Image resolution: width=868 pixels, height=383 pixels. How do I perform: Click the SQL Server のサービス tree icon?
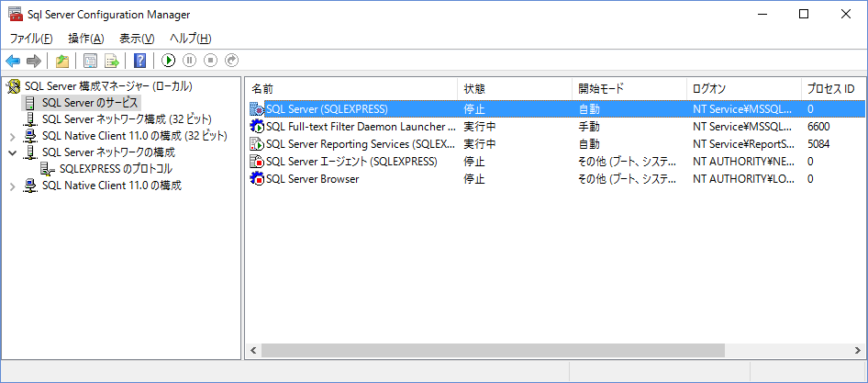30,103
